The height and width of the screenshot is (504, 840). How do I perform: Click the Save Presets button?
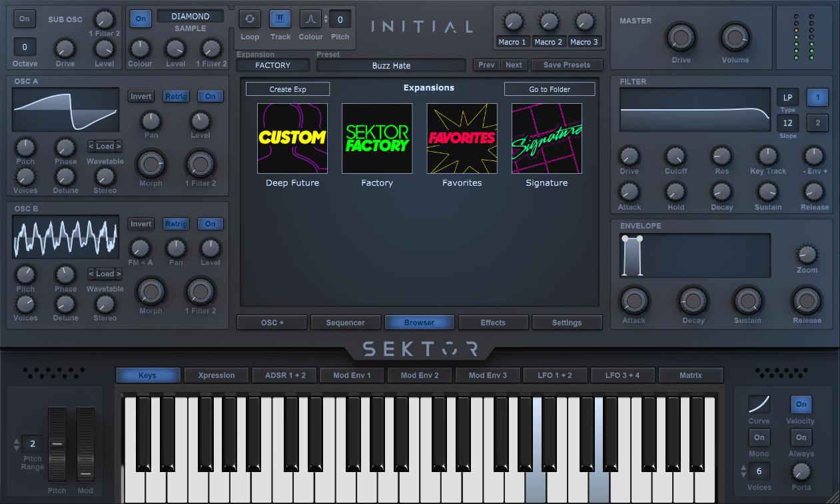[567, 65]
